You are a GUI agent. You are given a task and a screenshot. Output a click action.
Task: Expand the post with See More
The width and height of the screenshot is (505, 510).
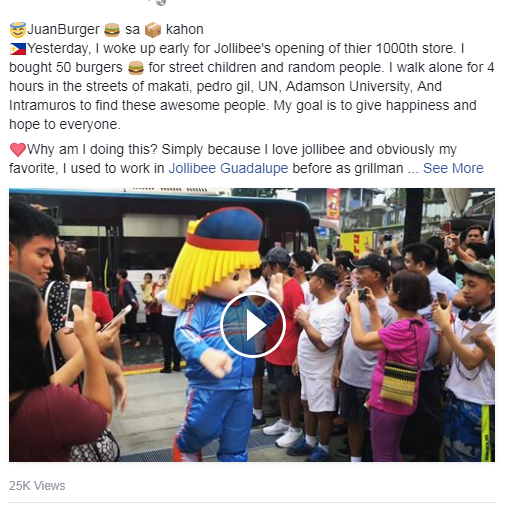tap(453, 168)
